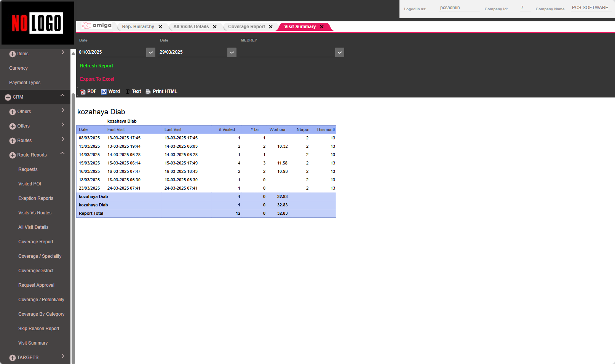Click the amiga home logo tab
Screen dimensions: 615x364
97,26
